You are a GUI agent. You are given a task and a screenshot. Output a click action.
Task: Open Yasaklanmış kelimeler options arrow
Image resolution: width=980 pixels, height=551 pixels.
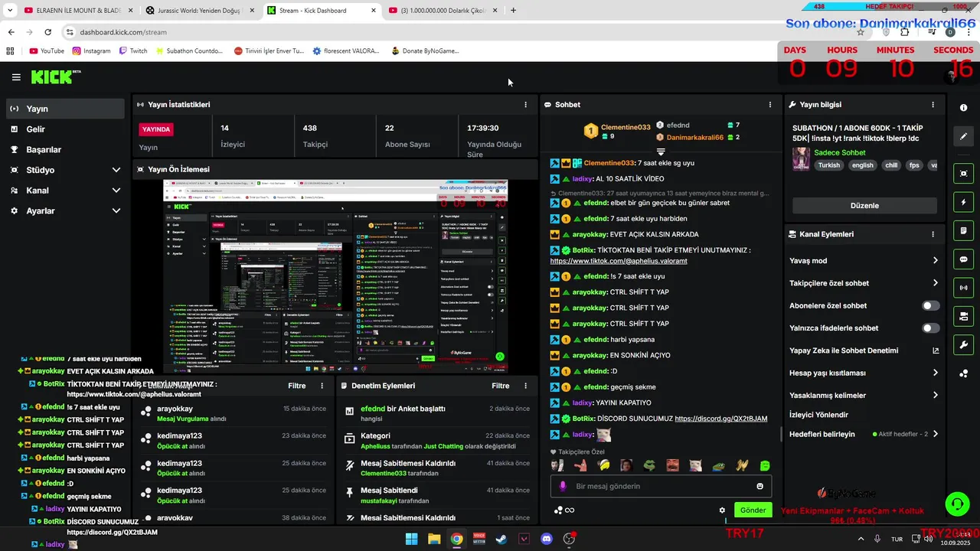pyautogui.click(x=935, y=396)
